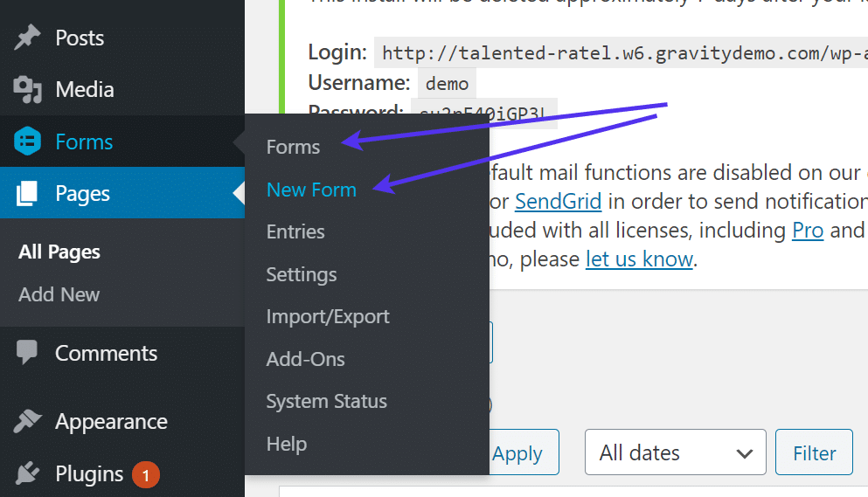Click the Comments speech bubble icon

point(28,353)
